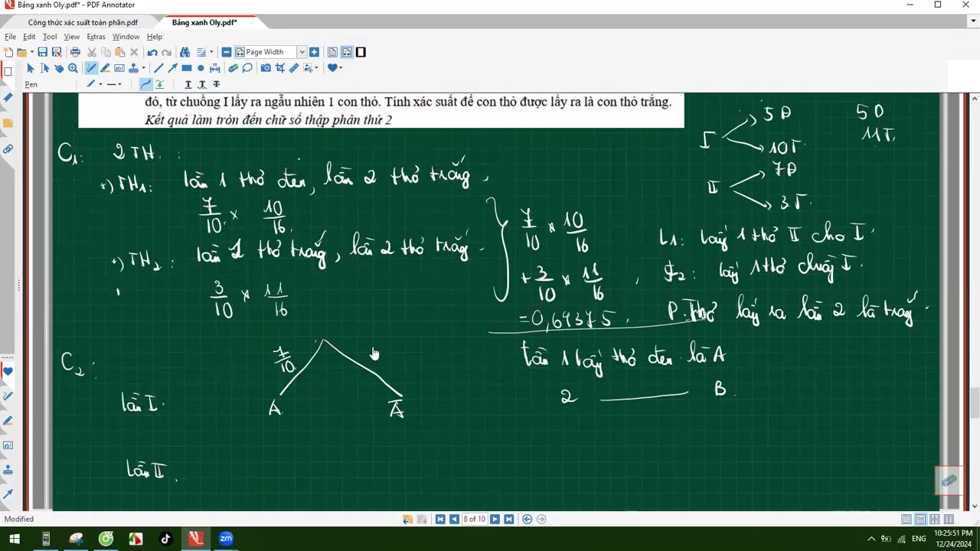Click the Cut scissors icon

92,52
